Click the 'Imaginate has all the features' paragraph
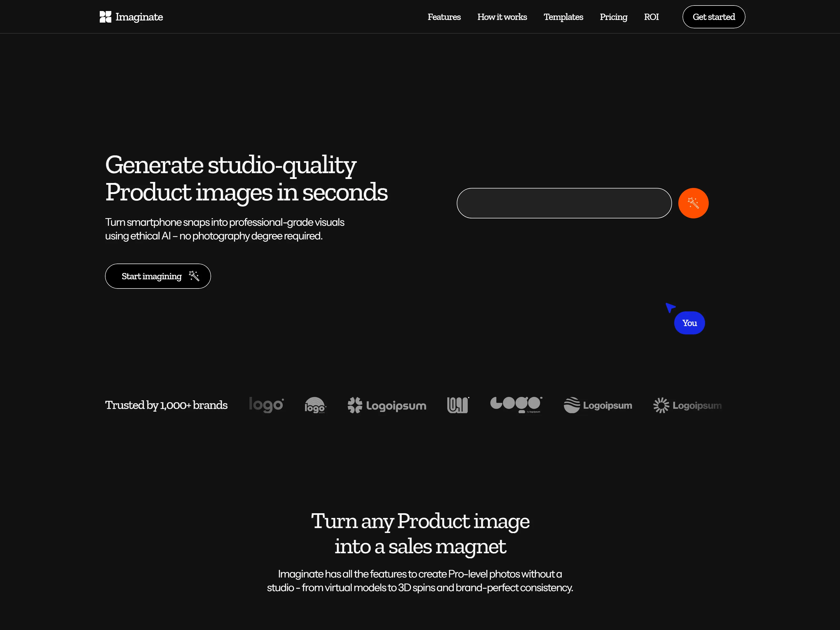Viewport: 840px width, 630px height. click(420, 581)
